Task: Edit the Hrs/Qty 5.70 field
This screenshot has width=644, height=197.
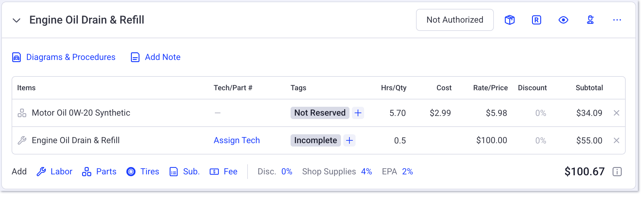Action: tap(398, 113)
